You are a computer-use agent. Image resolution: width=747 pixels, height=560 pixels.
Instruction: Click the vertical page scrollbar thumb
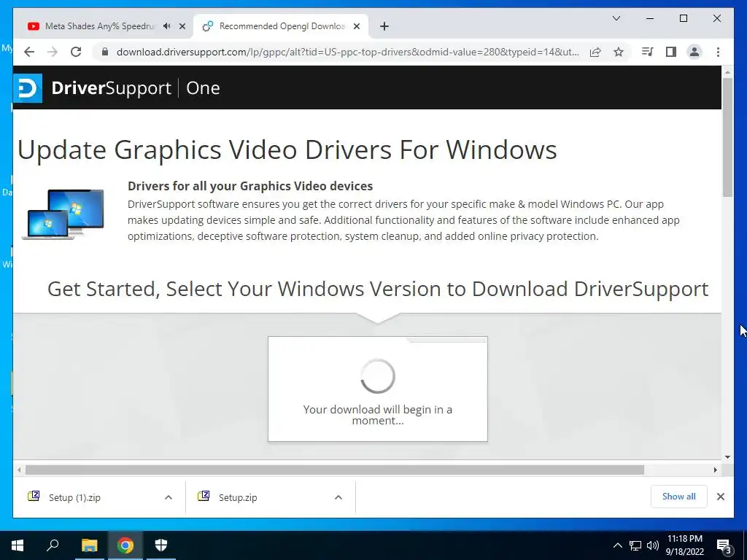tap(727, 137)
